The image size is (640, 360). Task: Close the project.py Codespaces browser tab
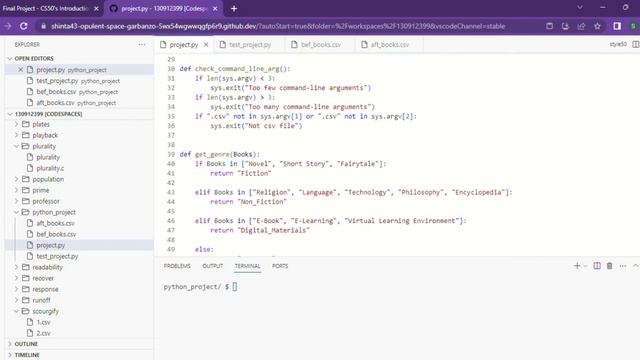point(215,9)
